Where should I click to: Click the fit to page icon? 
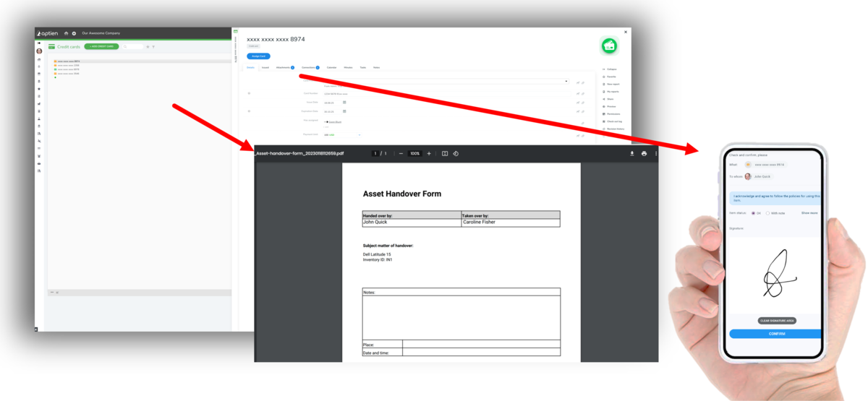point(445,153)
